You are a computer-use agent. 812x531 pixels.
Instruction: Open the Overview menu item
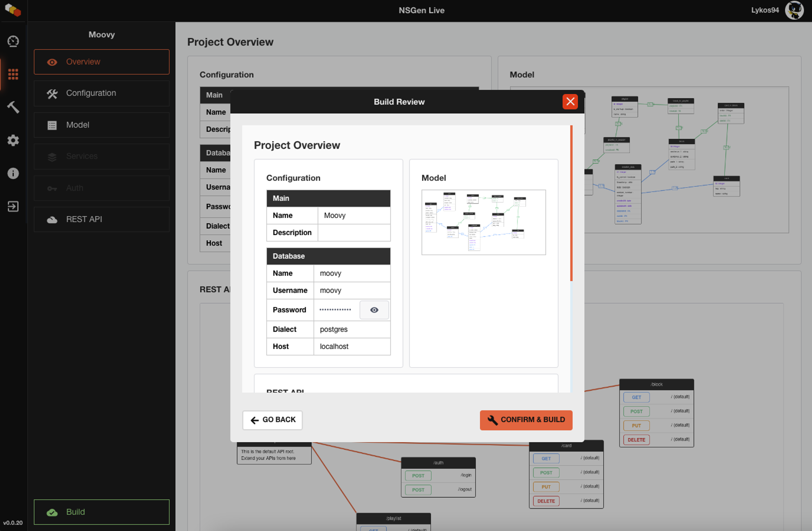pos(101,62)
